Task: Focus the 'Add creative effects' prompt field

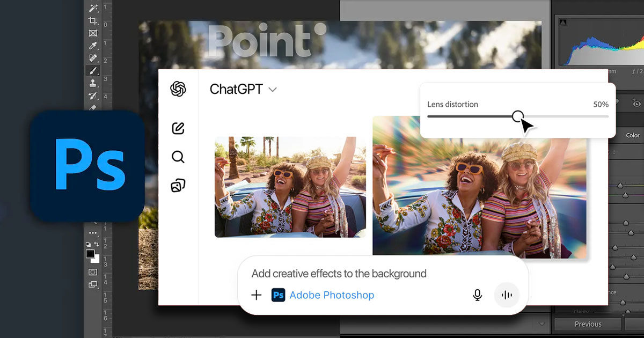Action: coord(339,274)
